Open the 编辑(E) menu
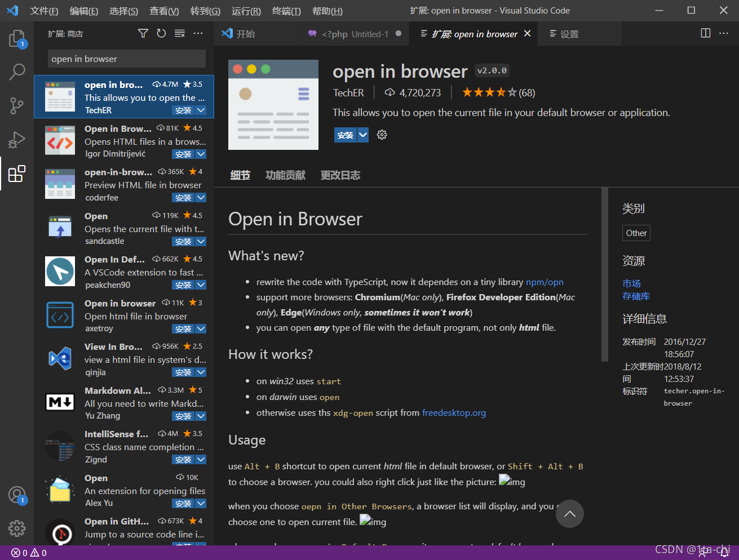This screenshot has width=739, height=560. (x=84, y=11)
